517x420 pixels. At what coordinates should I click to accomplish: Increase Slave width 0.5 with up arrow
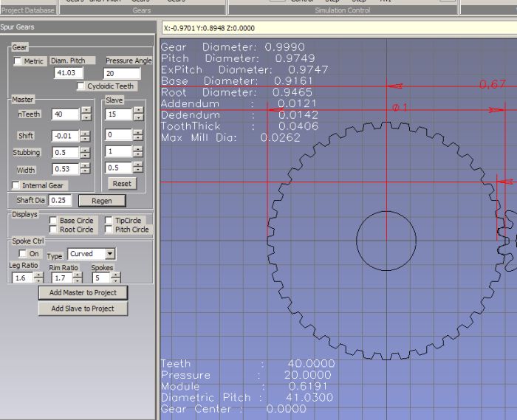click(x=138, y=165)
